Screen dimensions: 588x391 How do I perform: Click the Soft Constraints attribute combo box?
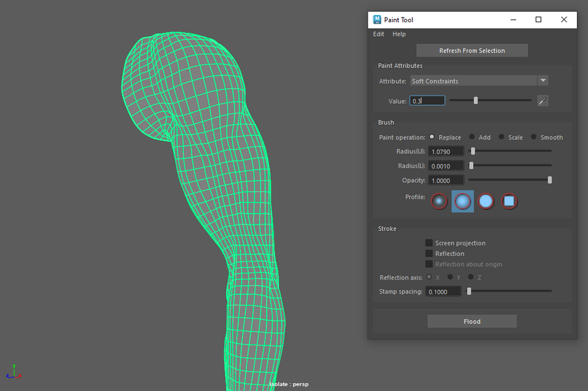472,81
